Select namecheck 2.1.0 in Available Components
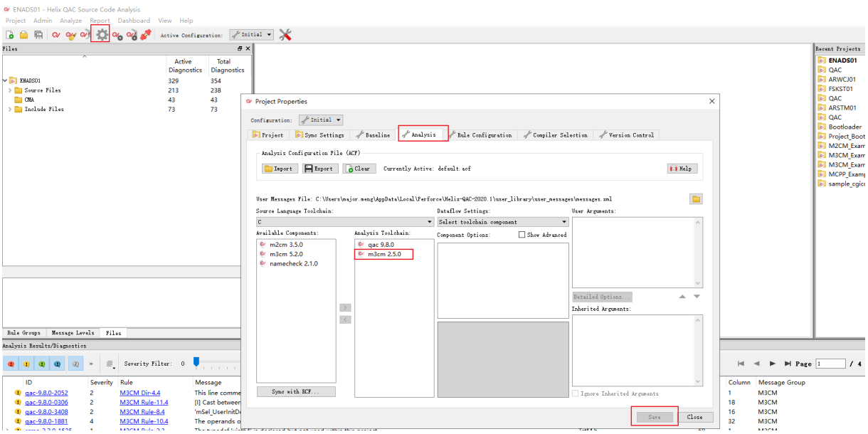The width and height of the screenshot is (868, 434). pos(293,264)
